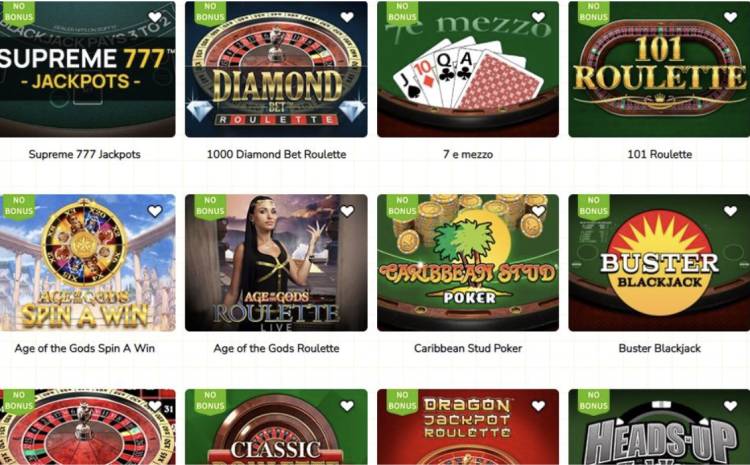Favorite Age of the Gods Spin A Win
The height and width of the screenshot is (465, 750).
pyautogui.click(x=155, y=211)
